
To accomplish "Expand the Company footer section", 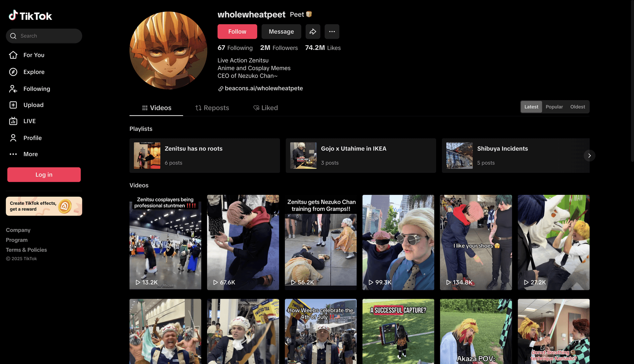I will tap(18, 230).
